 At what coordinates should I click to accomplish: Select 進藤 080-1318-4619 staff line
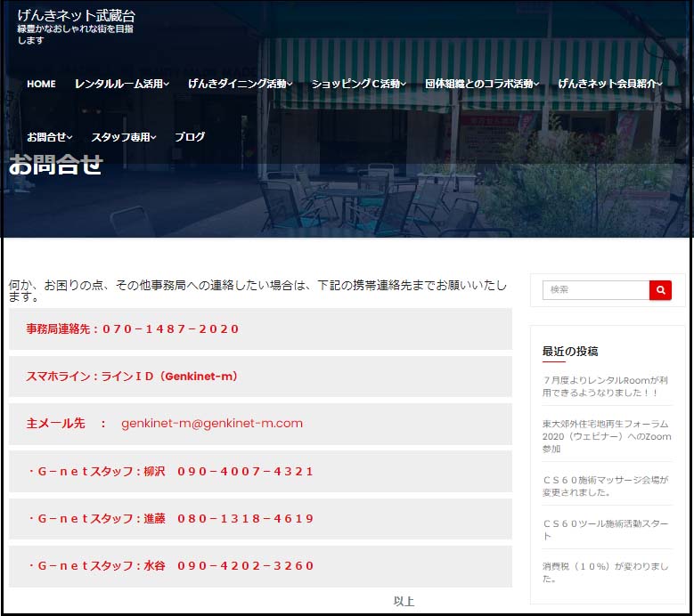click(171, 518)
